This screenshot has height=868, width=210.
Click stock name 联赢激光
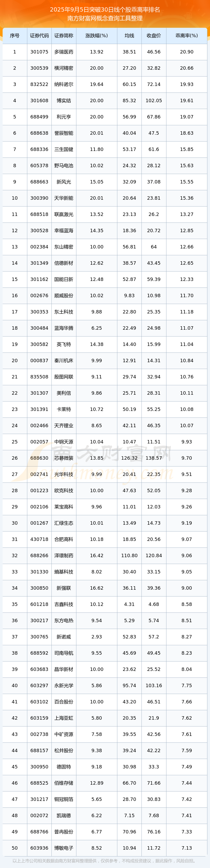click(64, 214)
